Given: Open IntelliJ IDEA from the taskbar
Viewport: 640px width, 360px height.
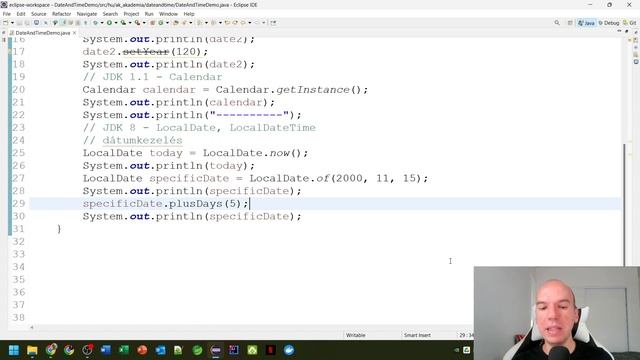Looking at the screenshot, I should pos(234,350).
